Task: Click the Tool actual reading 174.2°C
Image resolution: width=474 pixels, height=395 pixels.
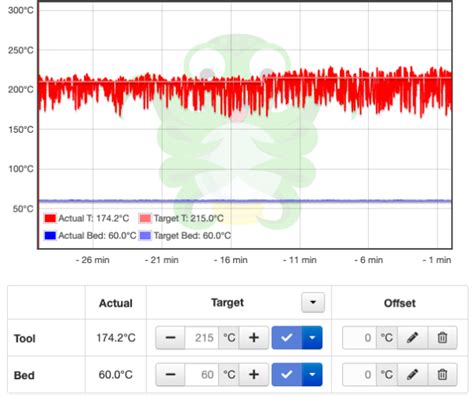Action: pos(116,338)
